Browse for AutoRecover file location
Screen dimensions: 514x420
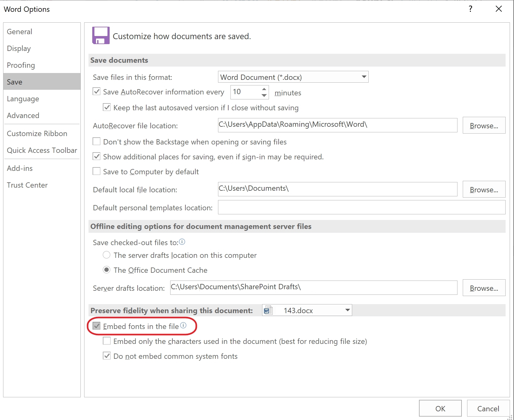484,125
